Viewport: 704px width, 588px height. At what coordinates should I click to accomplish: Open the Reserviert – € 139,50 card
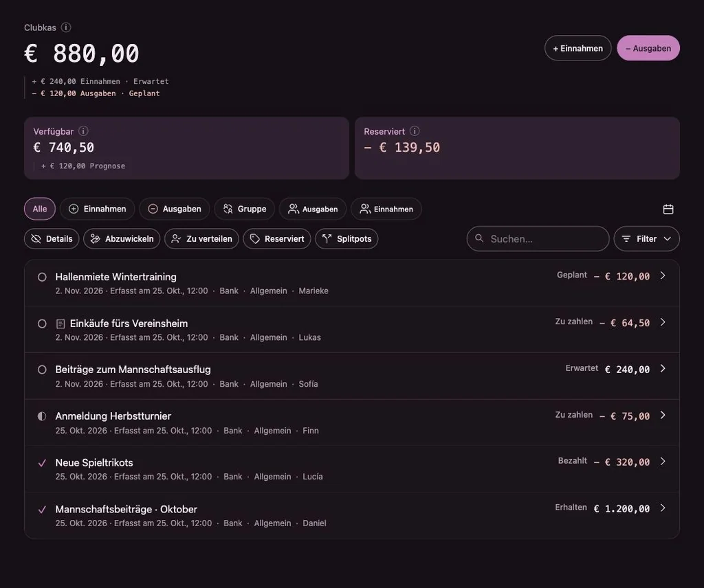[x=517, y=148]
